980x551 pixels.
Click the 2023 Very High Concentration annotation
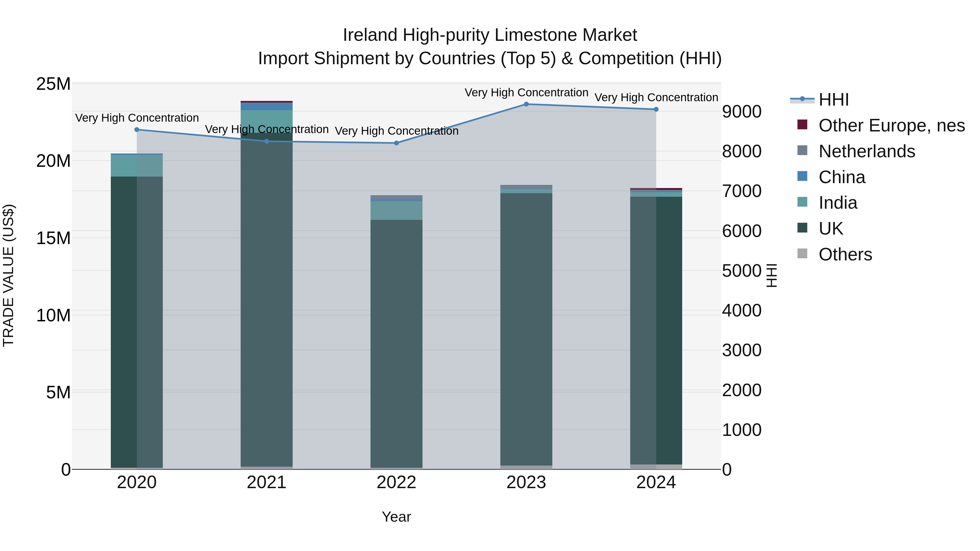pyautogui.click(x=526, y=93)
